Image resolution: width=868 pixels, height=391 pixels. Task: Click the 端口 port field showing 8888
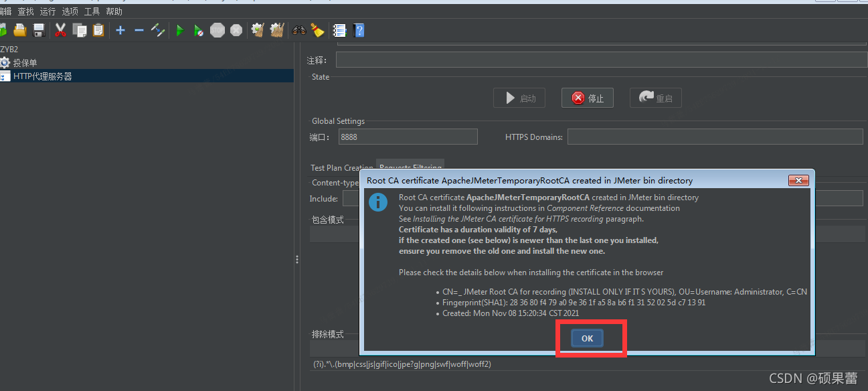click(x=408, y=137)
